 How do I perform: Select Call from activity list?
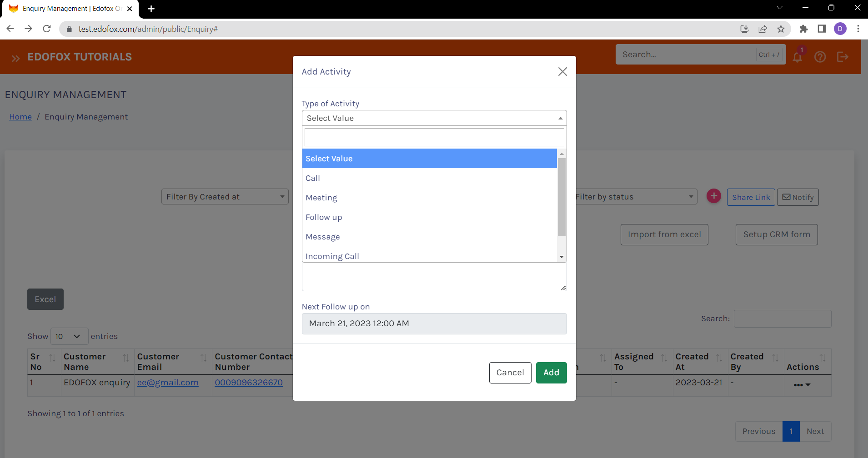(313, 178)
